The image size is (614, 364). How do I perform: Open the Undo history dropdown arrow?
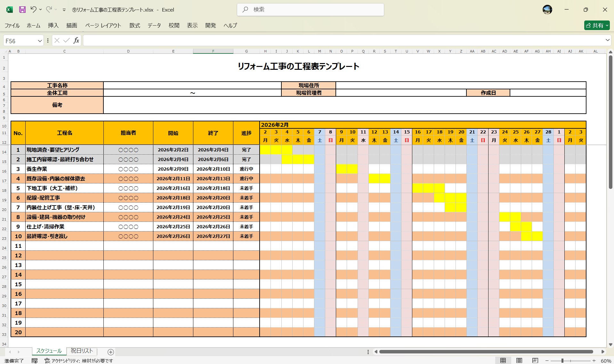(40, 10)
